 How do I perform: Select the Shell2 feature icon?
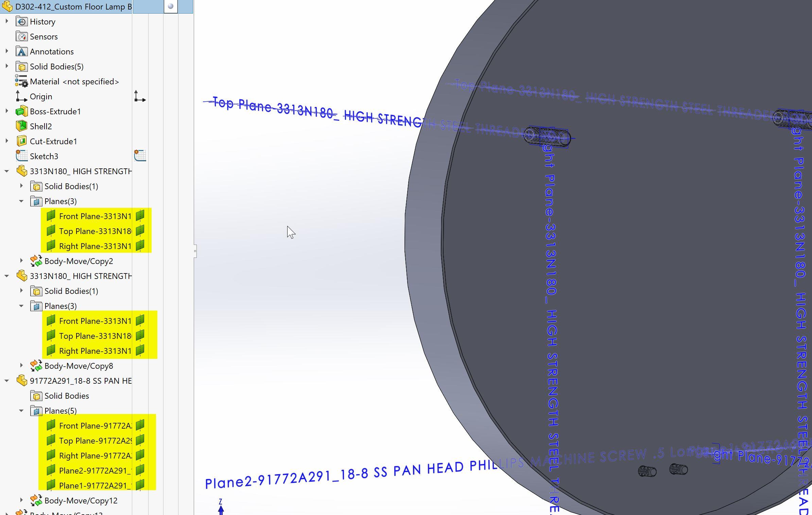click(22, 127)
